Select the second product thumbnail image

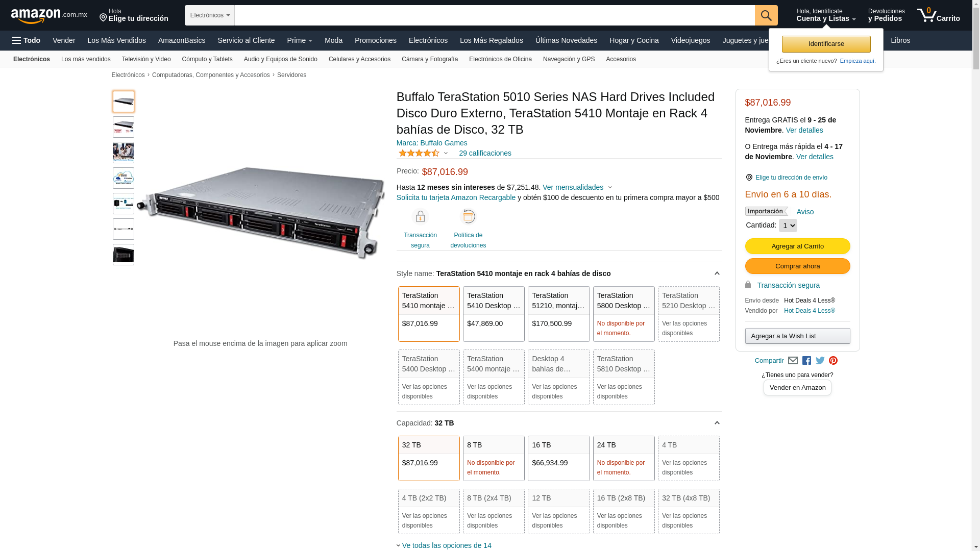[x=124, y=127]
